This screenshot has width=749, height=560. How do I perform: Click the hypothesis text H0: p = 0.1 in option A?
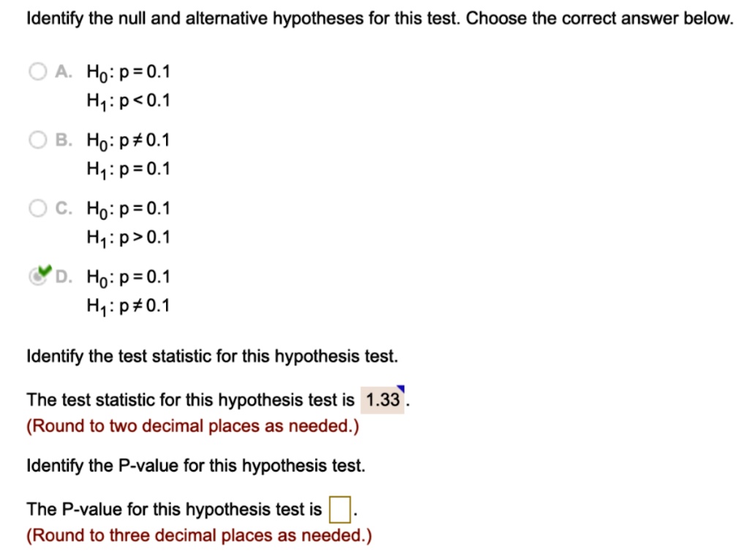[129, 71]
